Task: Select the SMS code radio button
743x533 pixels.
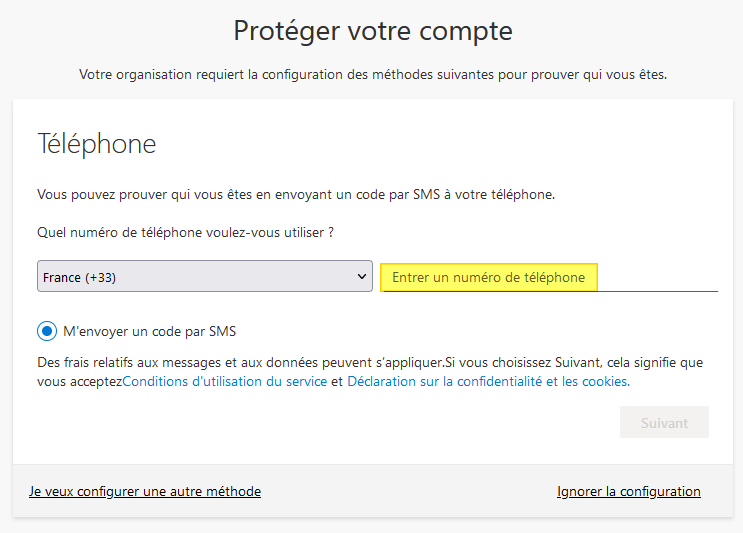Action: coord(47,331)
